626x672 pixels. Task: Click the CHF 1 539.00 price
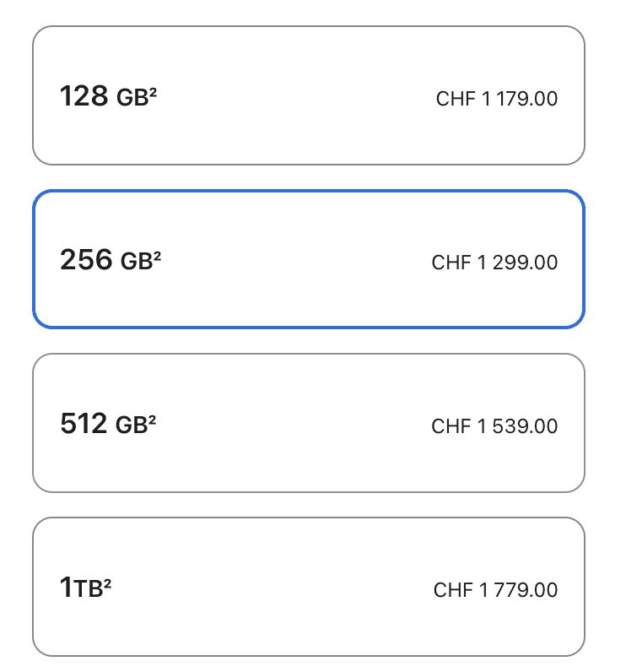(x=494, y=426)
